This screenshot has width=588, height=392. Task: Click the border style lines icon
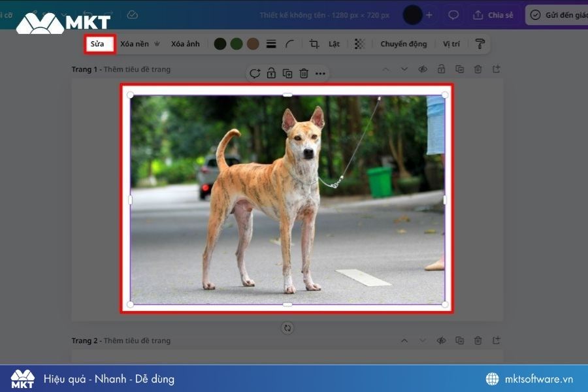tap(271, 43)
